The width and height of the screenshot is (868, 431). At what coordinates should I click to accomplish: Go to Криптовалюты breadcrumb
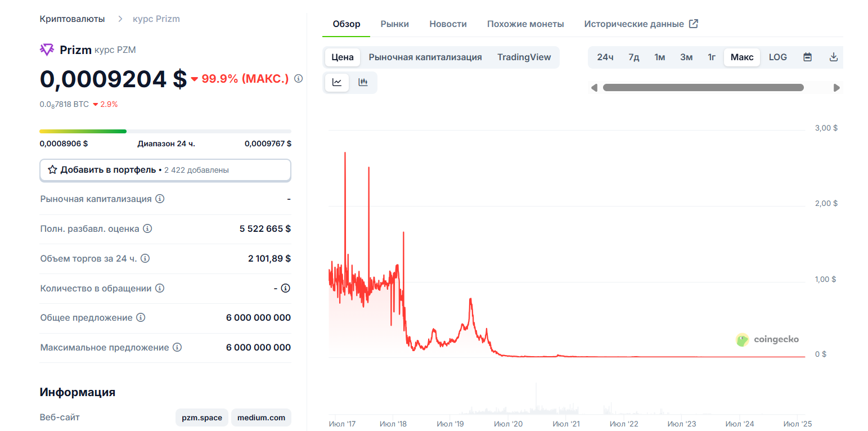[72, 19]
